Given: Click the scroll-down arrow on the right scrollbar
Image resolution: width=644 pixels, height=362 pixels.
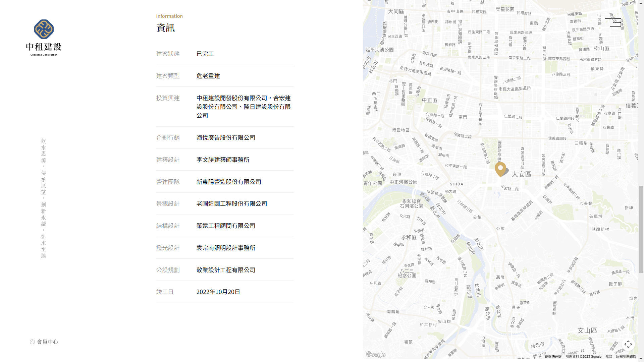Looking at the screenshot, I should pos(641,359).
